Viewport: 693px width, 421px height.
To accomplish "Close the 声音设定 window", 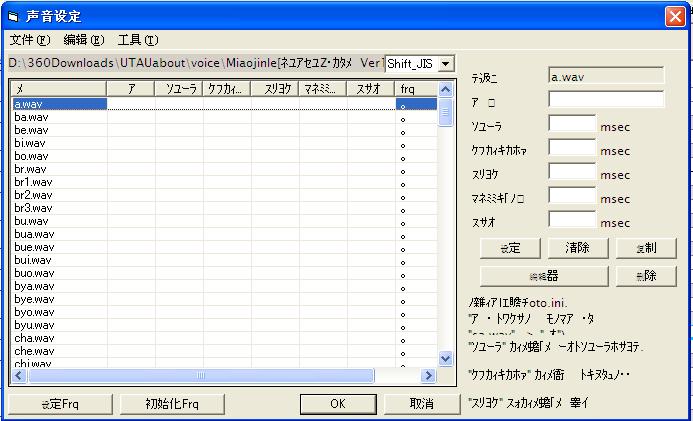I will [675, 17].
